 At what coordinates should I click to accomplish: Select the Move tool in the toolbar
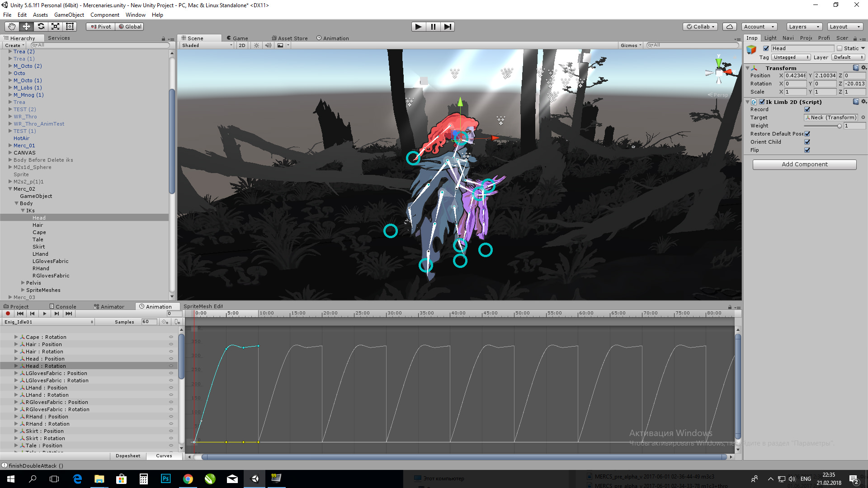pyautogui.click(x=26, y=26)
